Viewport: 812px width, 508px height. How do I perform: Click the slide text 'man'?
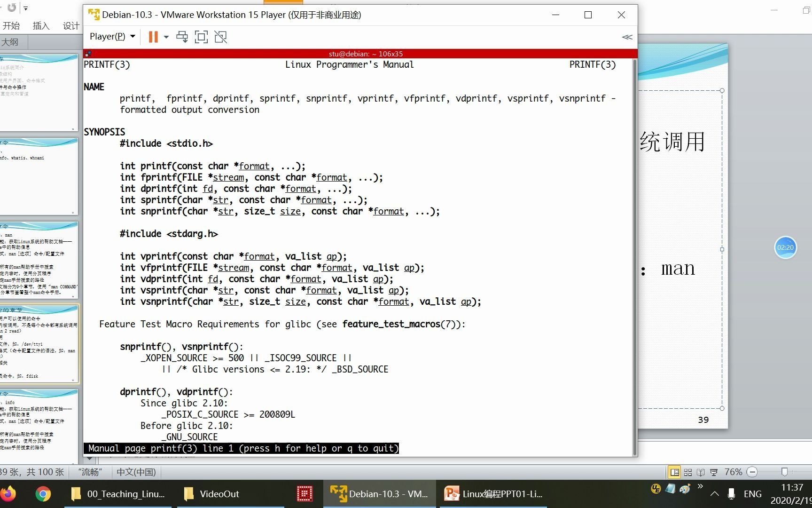[678, 269]
